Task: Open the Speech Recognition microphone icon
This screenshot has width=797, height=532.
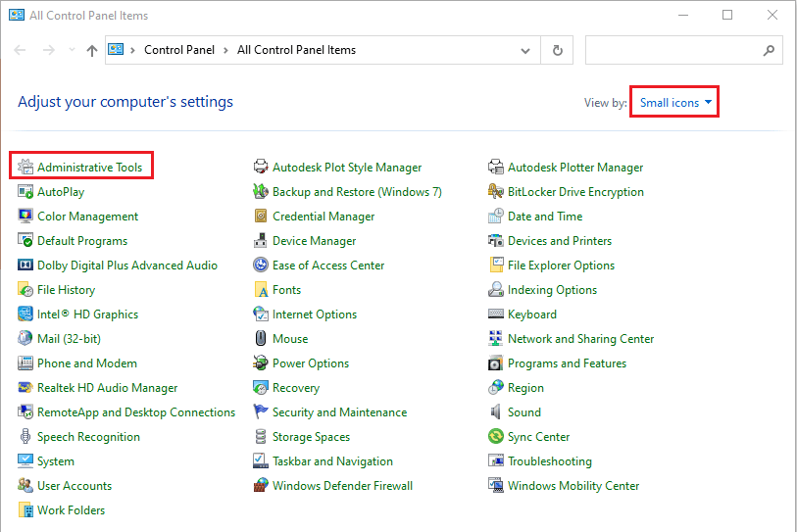Action: (25, 436)
